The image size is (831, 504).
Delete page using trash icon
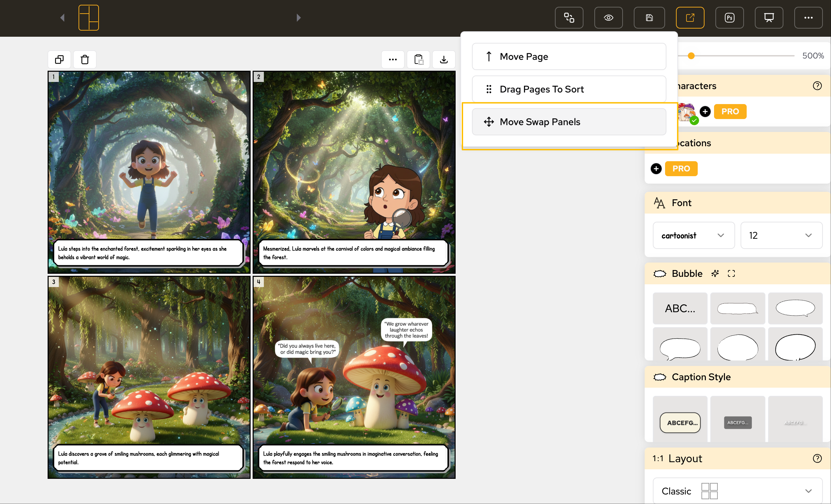click(x=85, y=60)
